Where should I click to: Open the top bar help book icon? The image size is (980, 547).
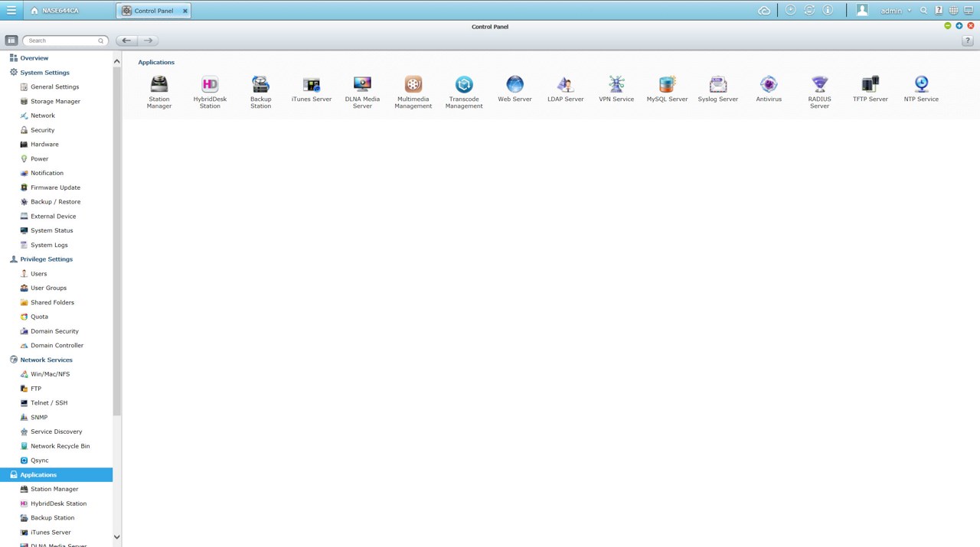939,11
